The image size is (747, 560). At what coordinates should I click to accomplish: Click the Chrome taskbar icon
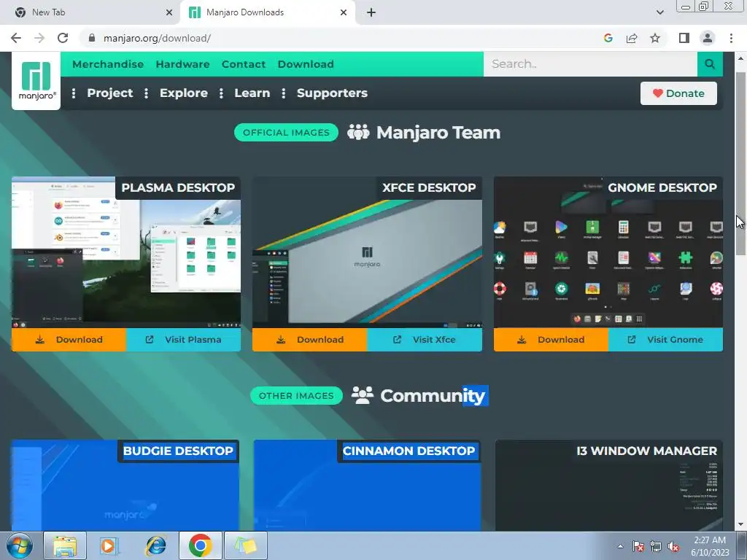point(200,545)
